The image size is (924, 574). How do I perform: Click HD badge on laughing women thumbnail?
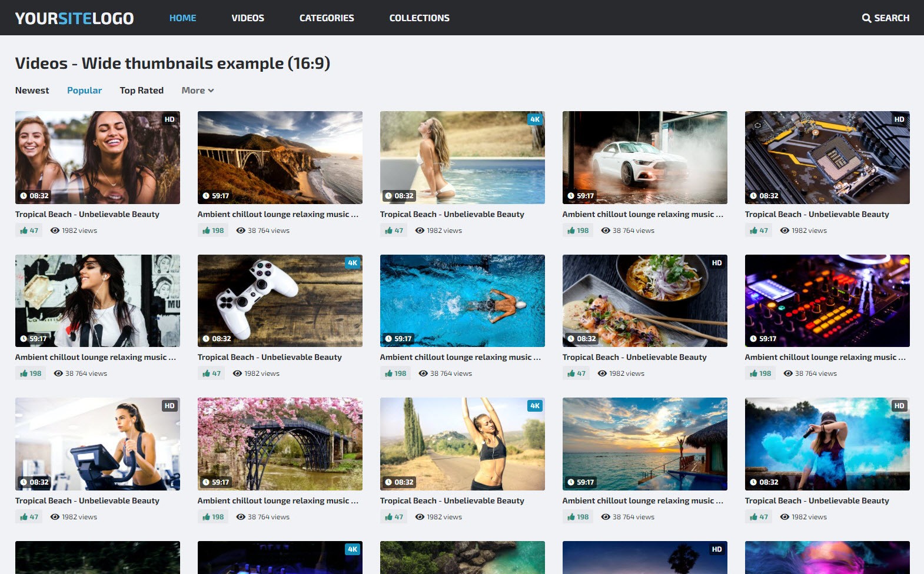coord(169,119)
